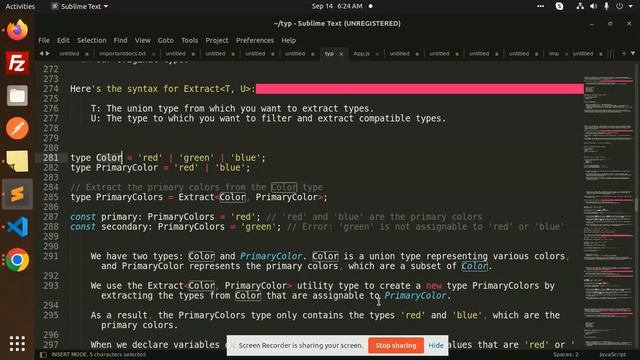The height and width of the screenshot is (360, 640).
Task: Change indentation via Spaces: 2
Action: coord(566,355)
